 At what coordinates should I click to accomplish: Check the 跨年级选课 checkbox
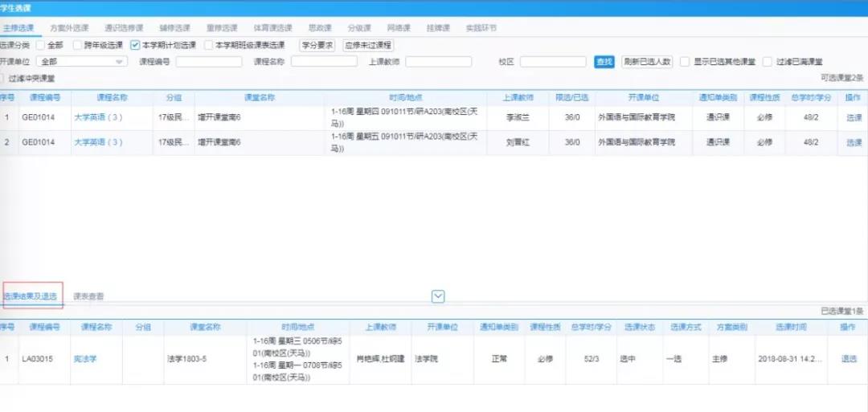[x=78, y=46]
